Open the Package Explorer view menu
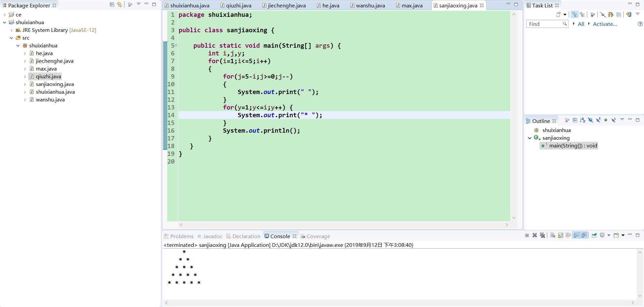This screenshot has width=644, height=307. tap(139, 4)
